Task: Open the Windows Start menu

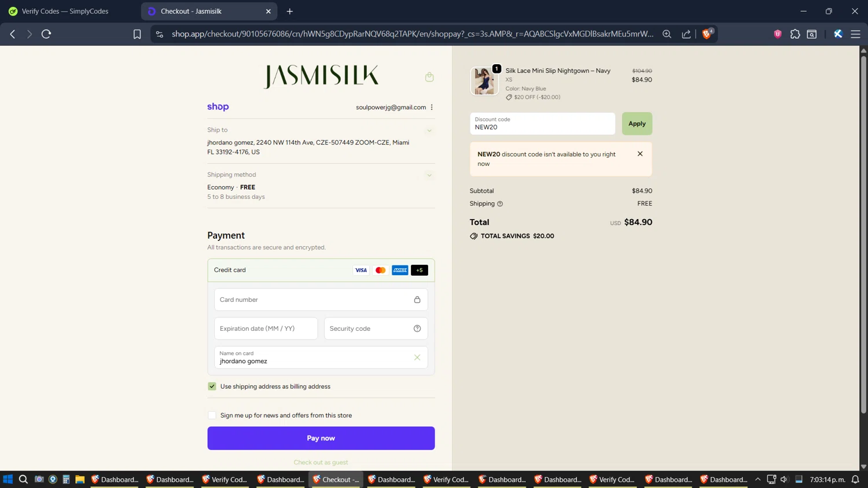Action: point(8,479)
